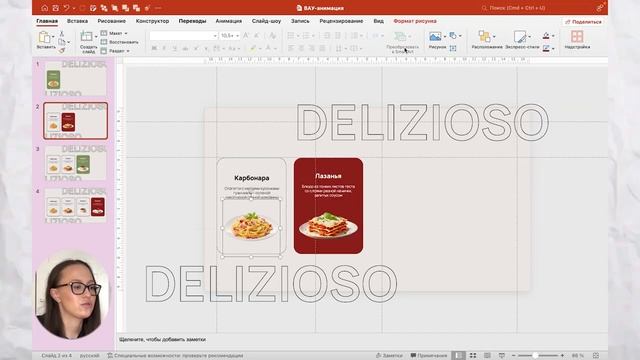
Task: Click the Расположение arrange icon
Action: (484, 37)
